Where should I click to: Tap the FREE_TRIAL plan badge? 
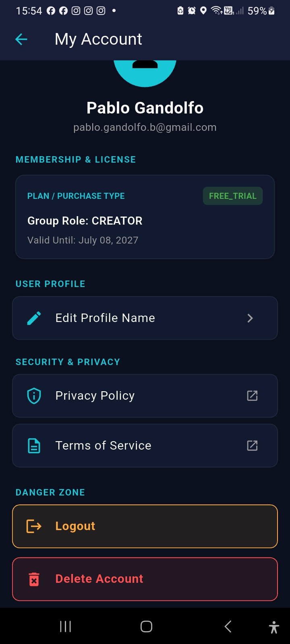233,196
